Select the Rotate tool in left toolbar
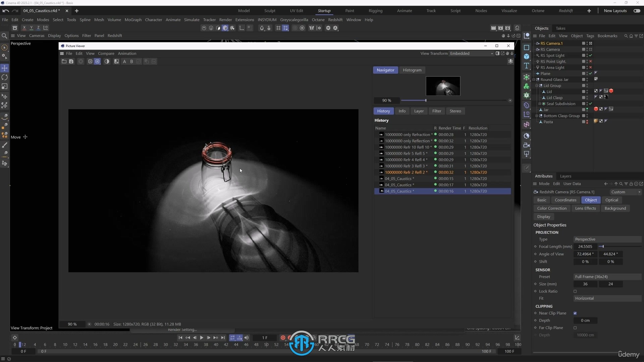This screenshot has width=644, height=362. (4, 77)
